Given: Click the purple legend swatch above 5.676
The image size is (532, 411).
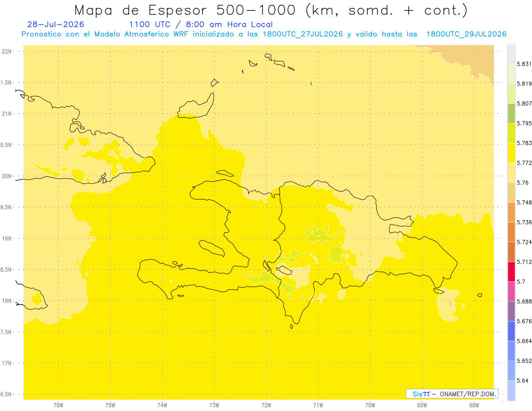Looking at the screenshot, I should click(x=511, y=311).
